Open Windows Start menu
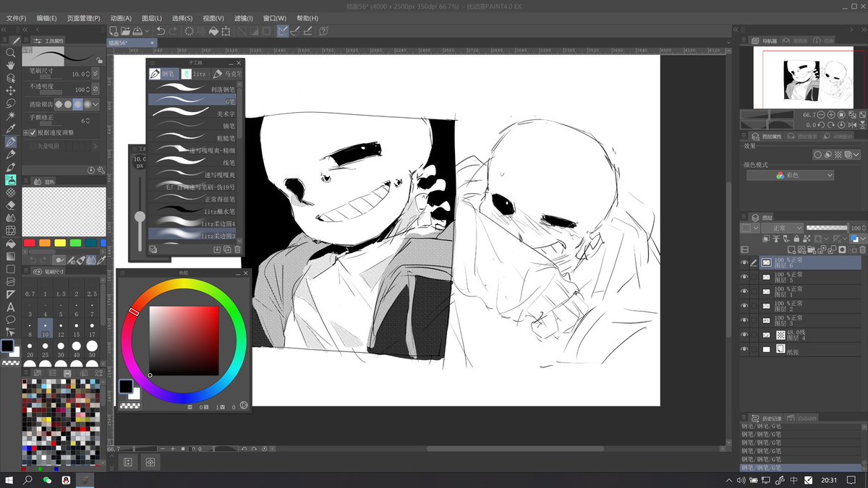This screenshot has height=488, width=868. pos(9,480)
